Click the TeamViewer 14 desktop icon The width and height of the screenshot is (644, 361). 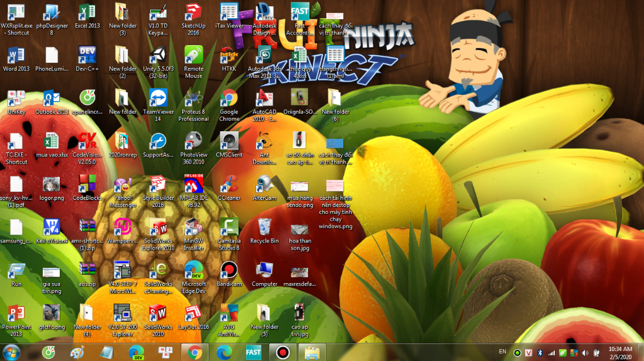point(158,98)
